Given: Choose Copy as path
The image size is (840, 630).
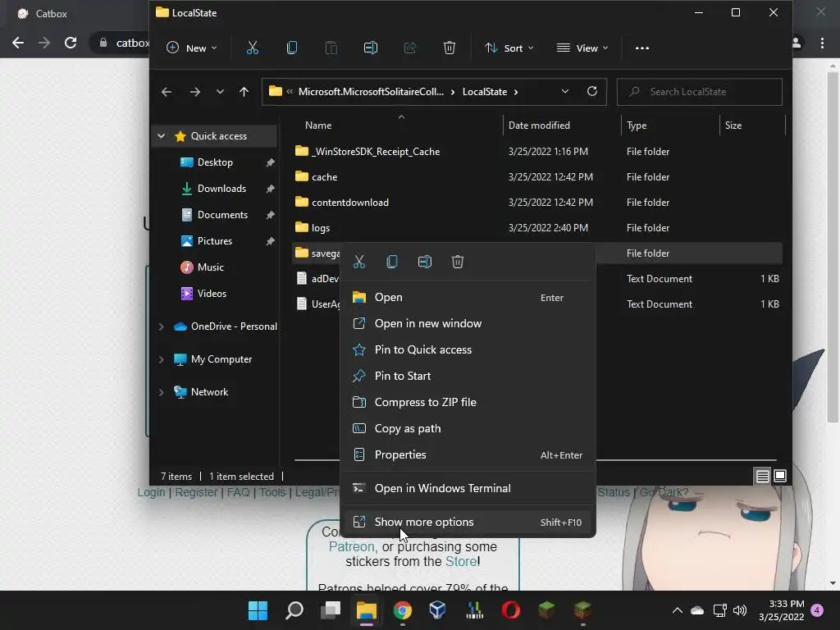Looking at the screenshot, I should (x=468, y=428).
